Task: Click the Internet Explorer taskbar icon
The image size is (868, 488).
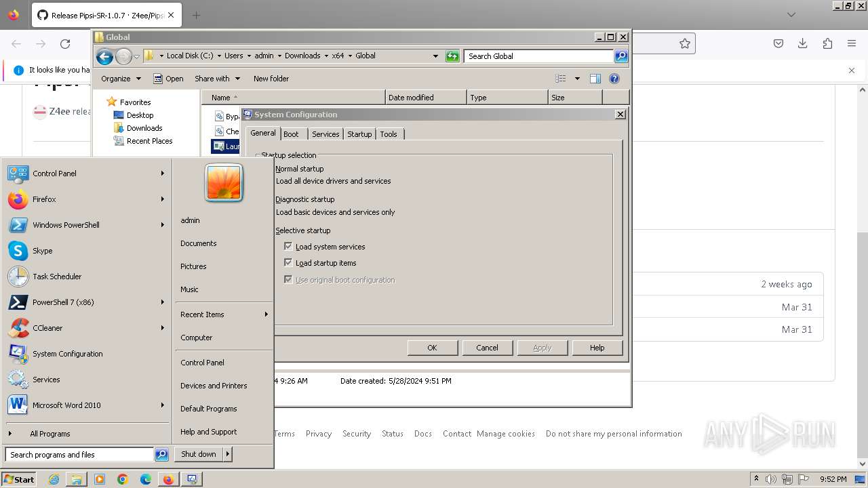Action: coord(54,479)
